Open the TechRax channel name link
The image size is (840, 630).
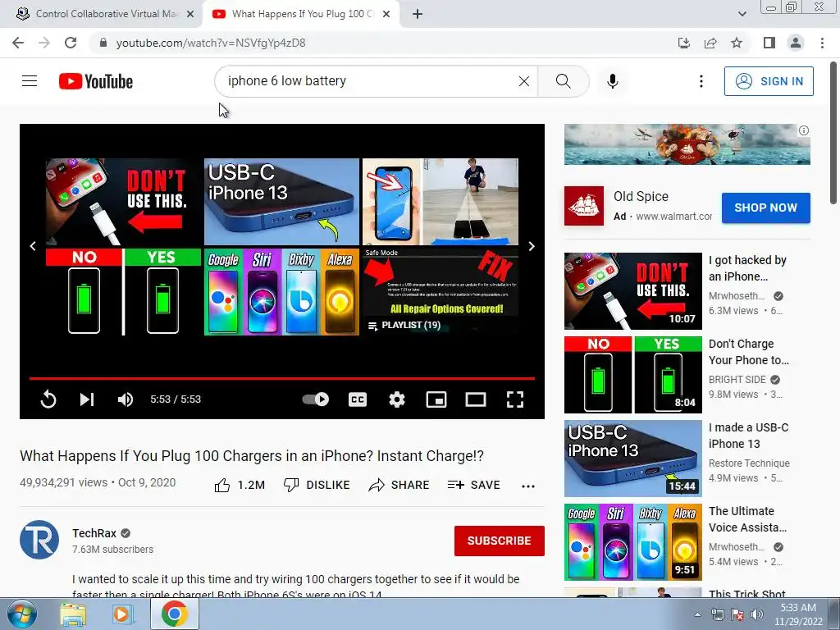pos(94,533)
